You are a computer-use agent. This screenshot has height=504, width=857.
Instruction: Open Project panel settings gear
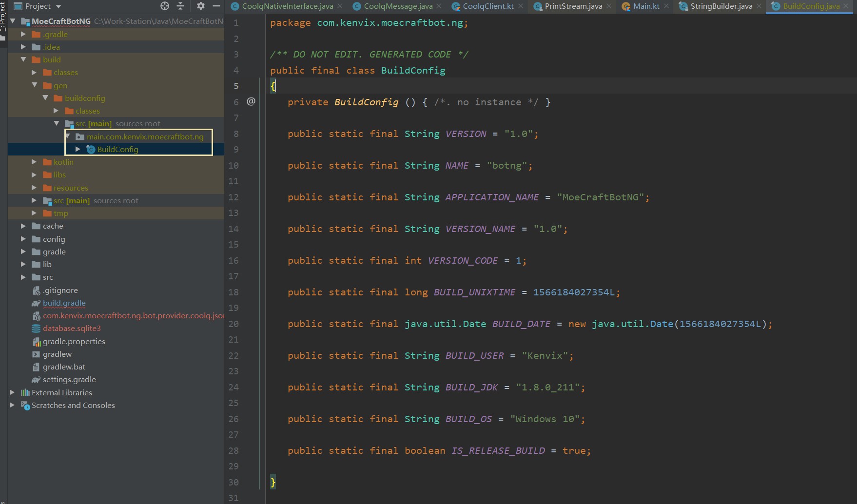coord(201,6)
